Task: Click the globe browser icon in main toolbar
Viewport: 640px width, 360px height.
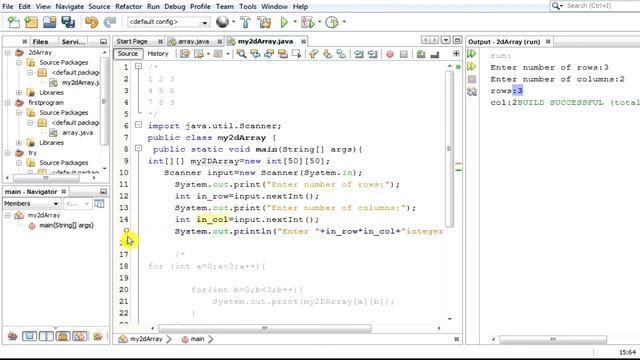Action: 222,22
